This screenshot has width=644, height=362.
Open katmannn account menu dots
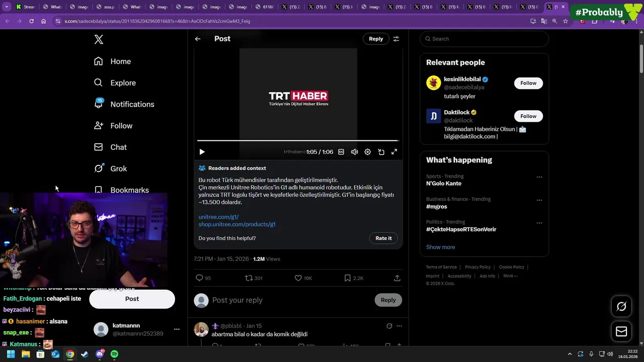tap(177, 329)
